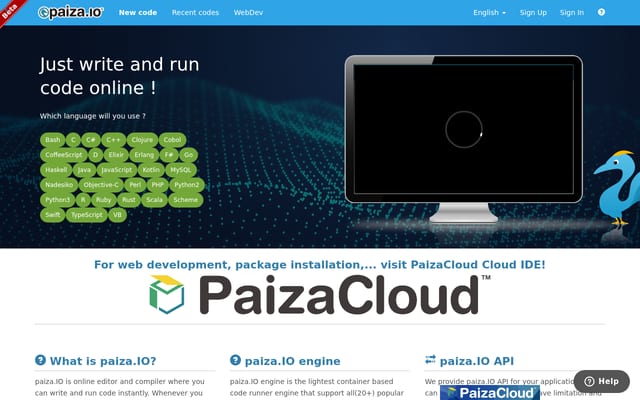
Task: Choose the Clojure language badge
Action: click(142, 140)
